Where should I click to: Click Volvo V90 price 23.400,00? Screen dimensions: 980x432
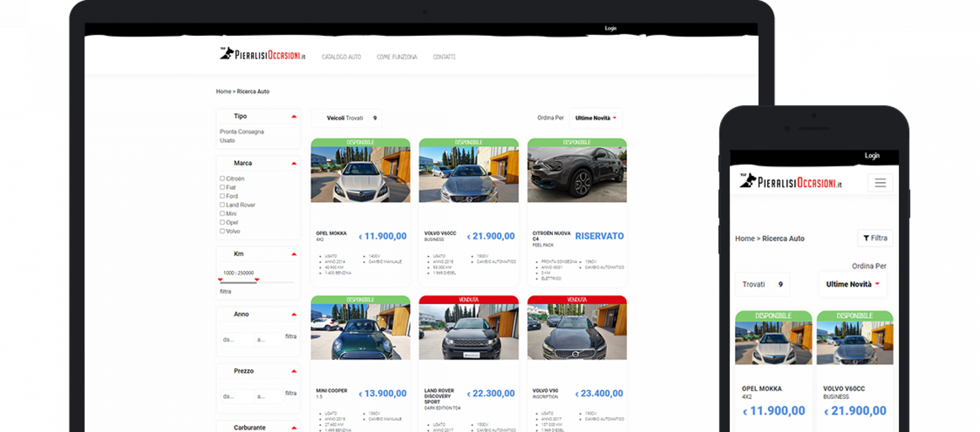(x=599, y=394)
